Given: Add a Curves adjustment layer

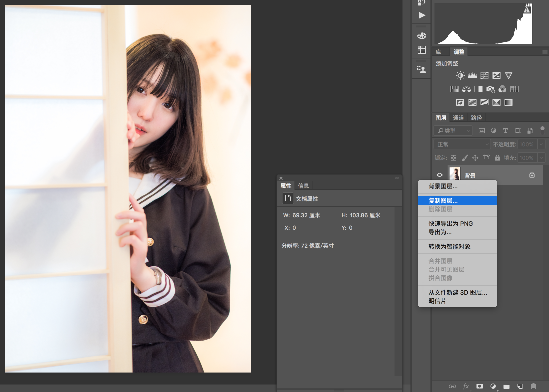Looking at the screenshot, I should tap(484, 75).
